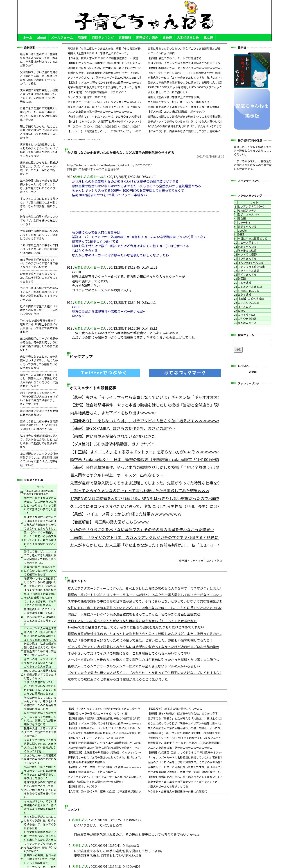Open recommended link 【徹底解剖】埼玉県の勢力図
Image resolution: width=289 pixels, height=868 pixels.
click(109, 522)
